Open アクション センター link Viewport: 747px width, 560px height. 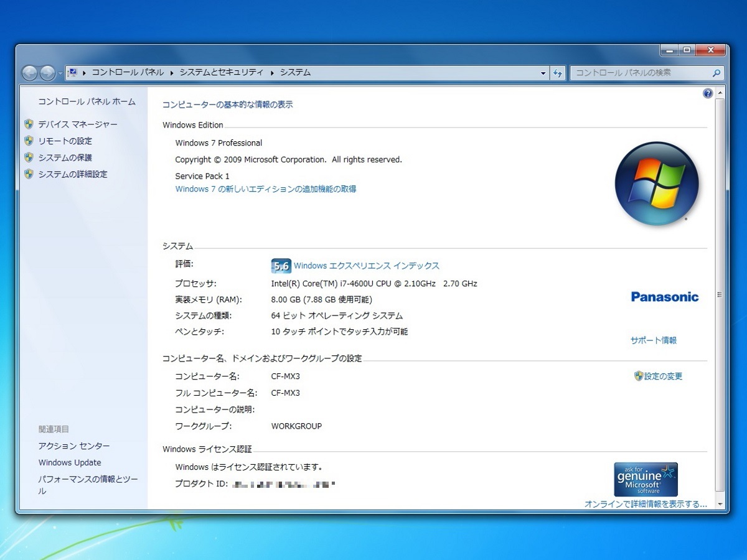[74, 446]
